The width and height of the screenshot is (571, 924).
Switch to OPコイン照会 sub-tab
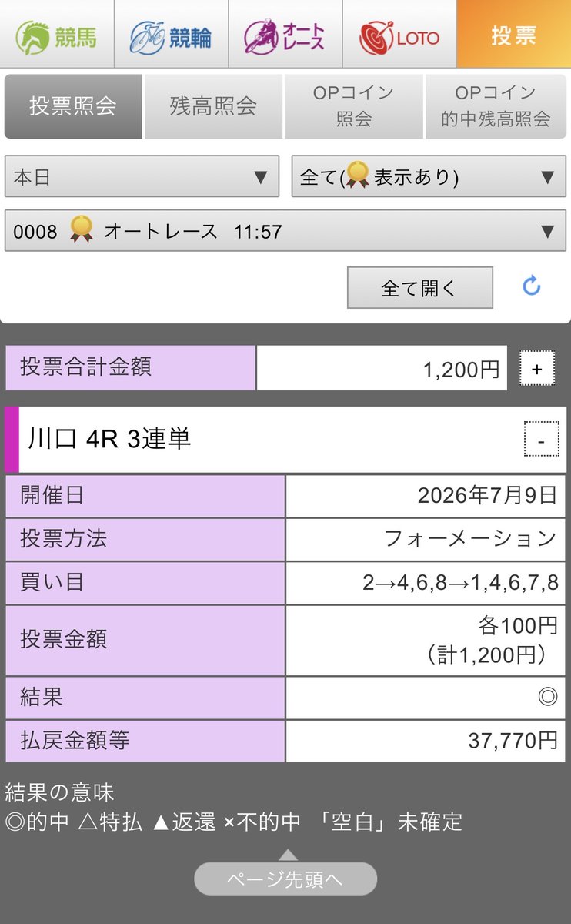pos(354,106)
